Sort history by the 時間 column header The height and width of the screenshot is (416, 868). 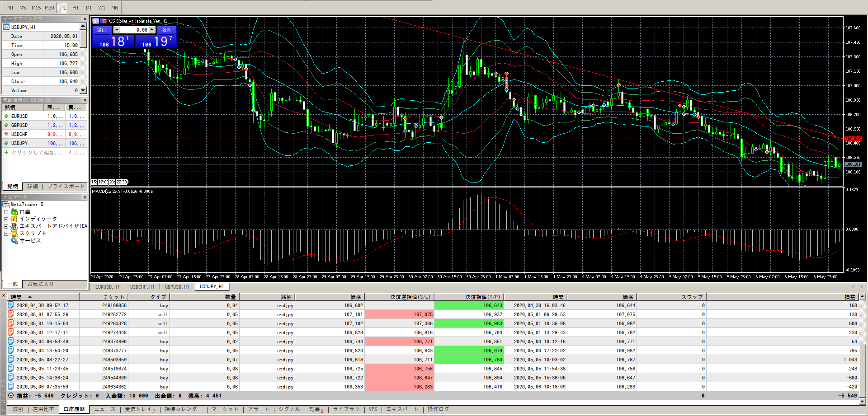pos(43,297)
